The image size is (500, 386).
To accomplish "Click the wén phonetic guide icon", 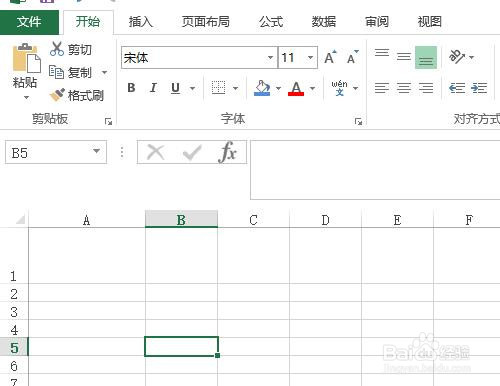I will point(340,88).
